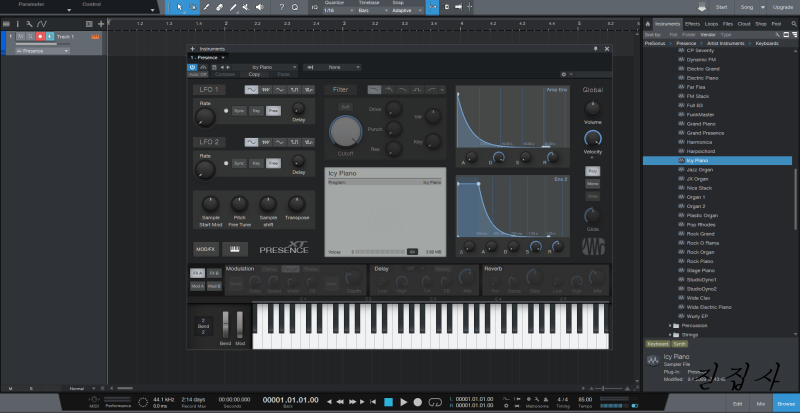
Task: Open the sidechain None dropdown
Action: pyautogui.click(x=332, y=67)
